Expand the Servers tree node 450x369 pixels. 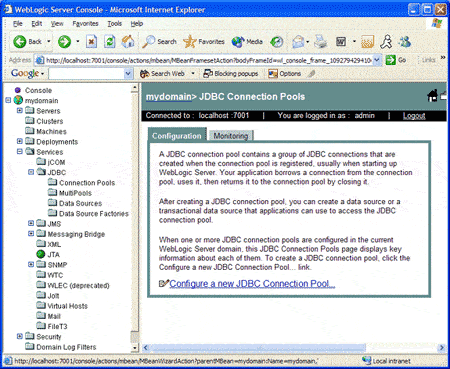click(20, 111)
